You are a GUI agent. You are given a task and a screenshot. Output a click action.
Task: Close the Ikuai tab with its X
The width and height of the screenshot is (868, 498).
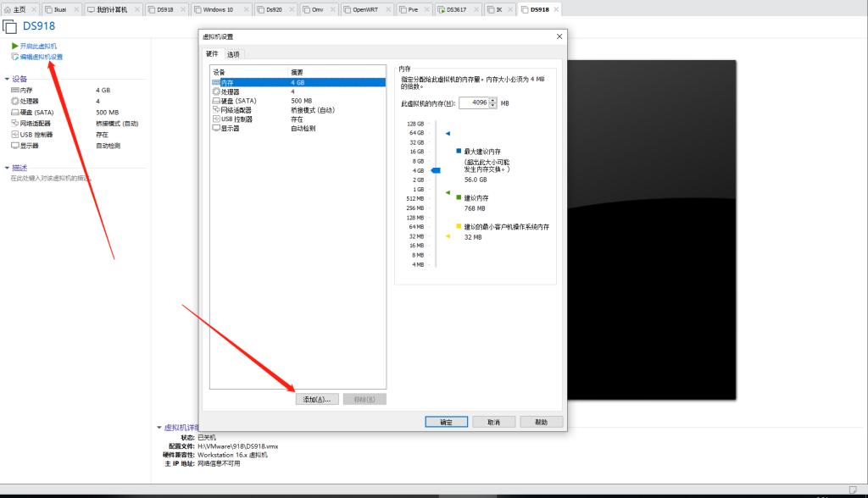76,9
